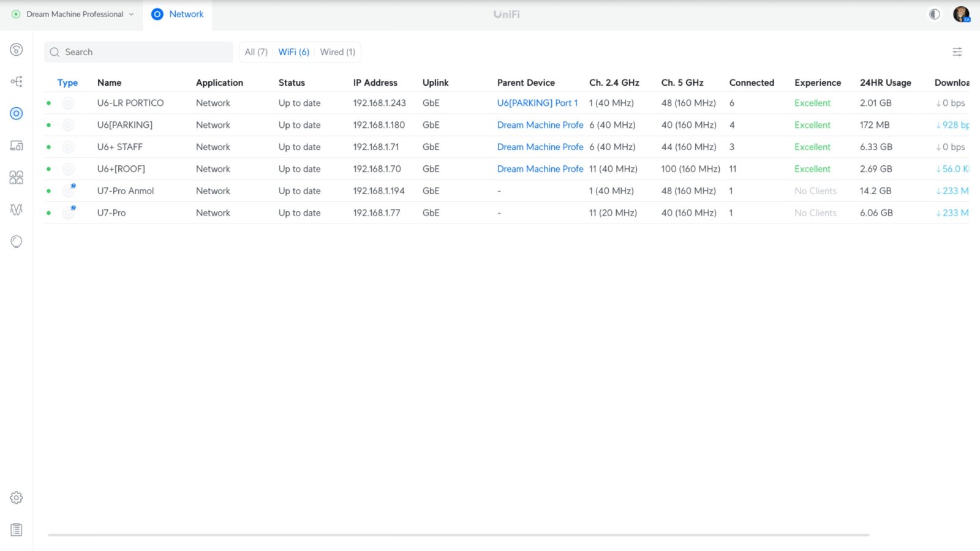Click the U6+[ROOF] device type icon

(x=69, y=169)
